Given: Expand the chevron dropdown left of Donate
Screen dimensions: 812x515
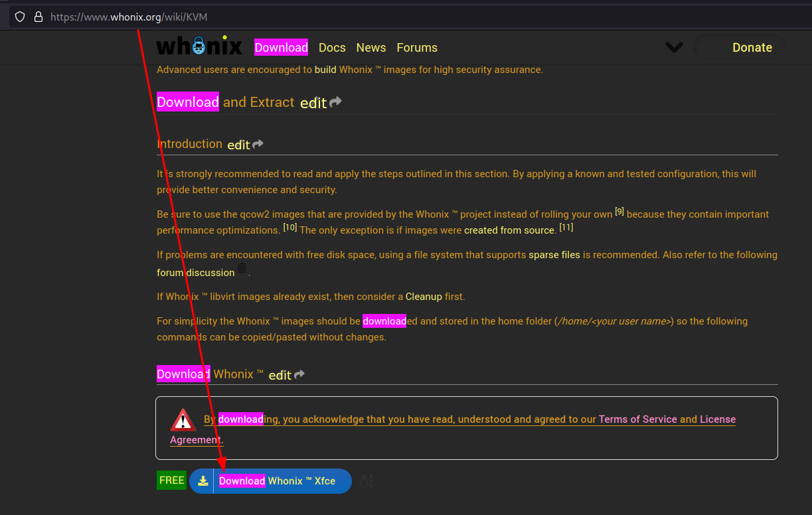Looking at the screenshot, I should 674,47.
